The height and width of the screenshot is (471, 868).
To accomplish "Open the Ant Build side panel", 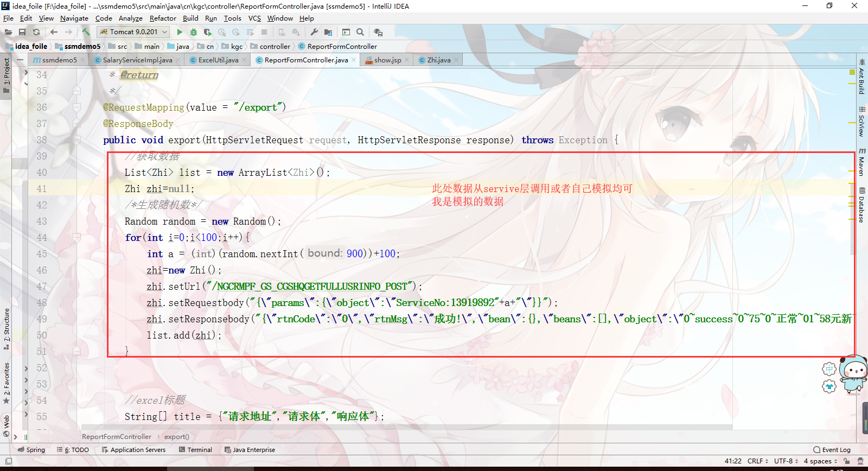I will pos(861,77).
